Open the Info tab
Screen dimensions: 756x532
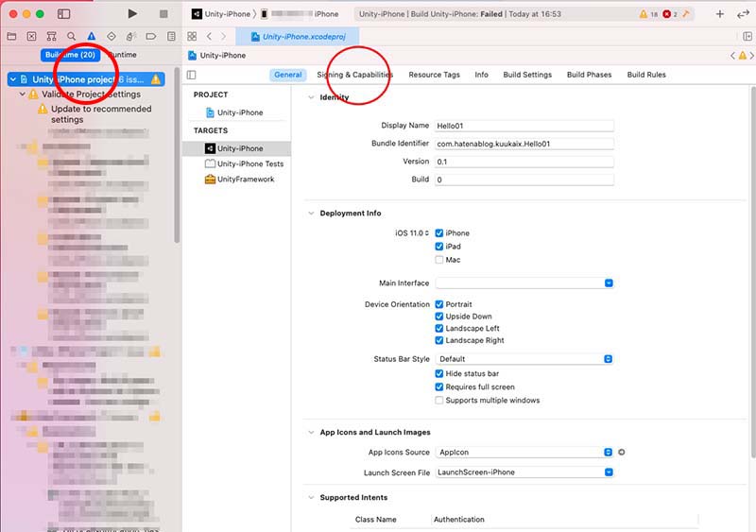481,75
